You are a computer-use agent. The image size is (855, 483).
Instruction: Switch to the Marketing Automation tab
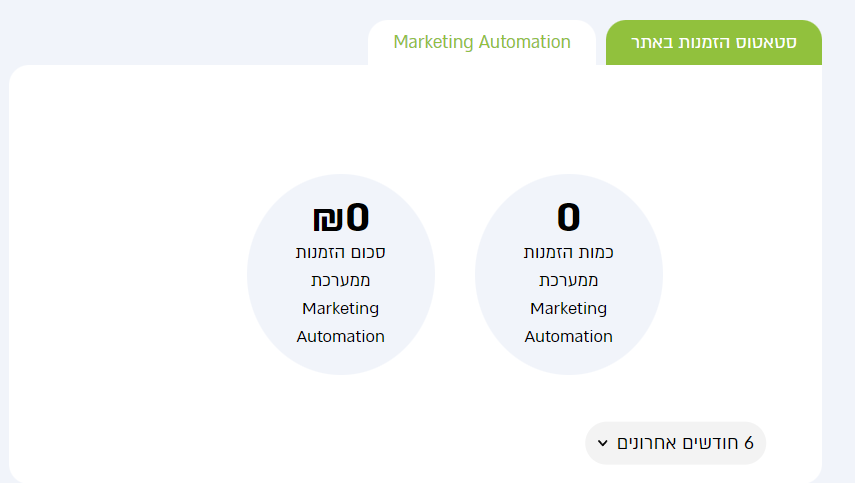[x=482, y=43]
